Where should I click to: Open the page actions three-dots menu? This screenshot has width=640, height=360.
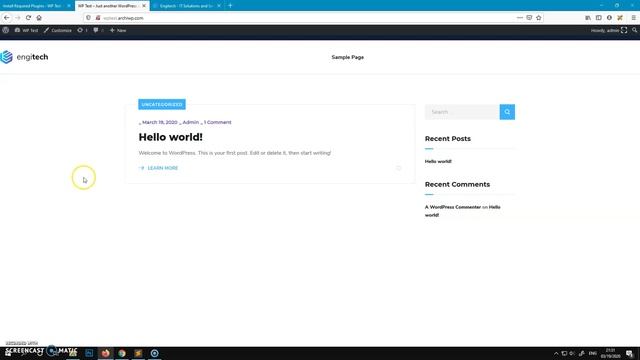pos(520,18)
